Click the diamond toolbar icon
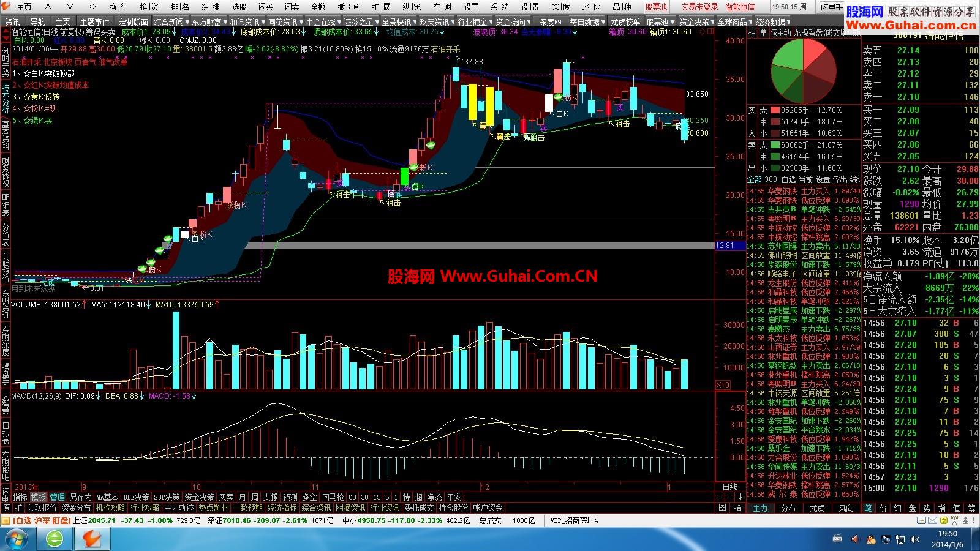 pos(92,7)
